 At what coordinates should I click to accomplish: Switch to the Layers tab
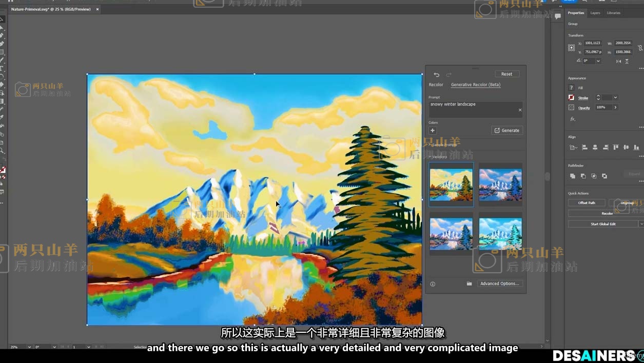tap(595, 13)
